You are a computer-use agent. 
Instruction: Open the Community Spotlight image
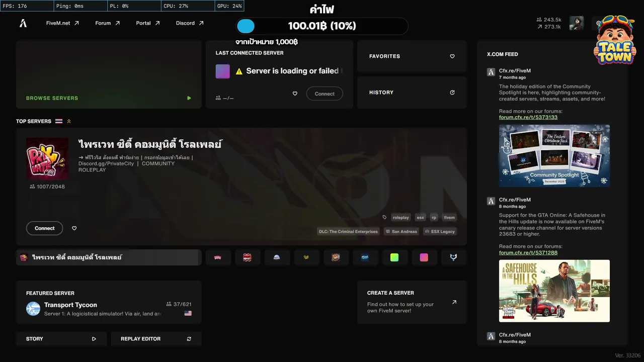[x=554, y=156]
